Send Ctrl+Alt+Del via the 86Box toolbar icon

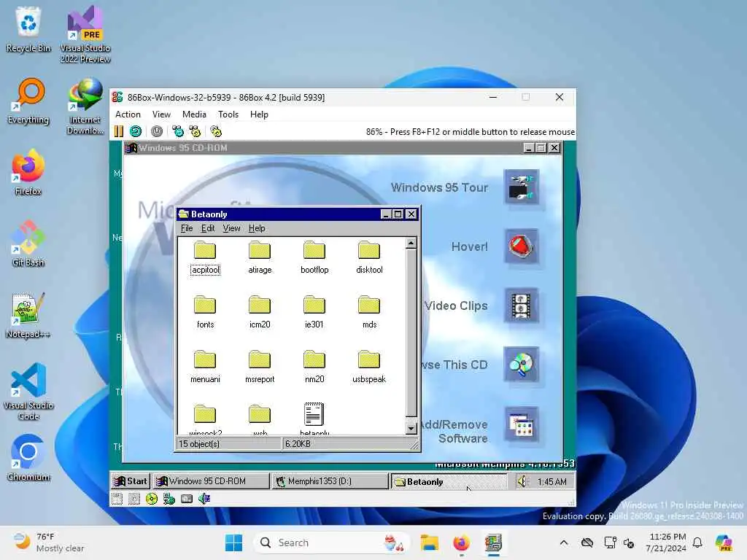click(178, 131)
